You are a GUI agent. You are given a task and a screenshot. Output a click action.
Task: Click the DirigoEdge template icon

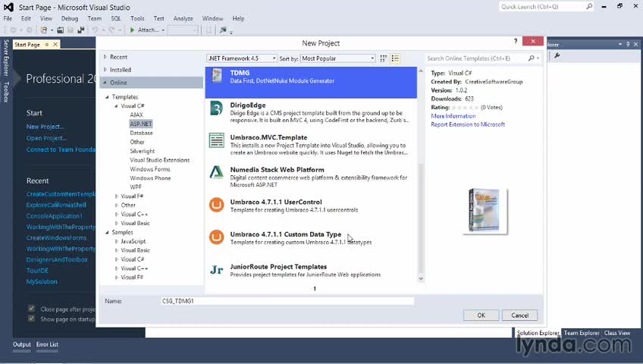click(217, 108)
